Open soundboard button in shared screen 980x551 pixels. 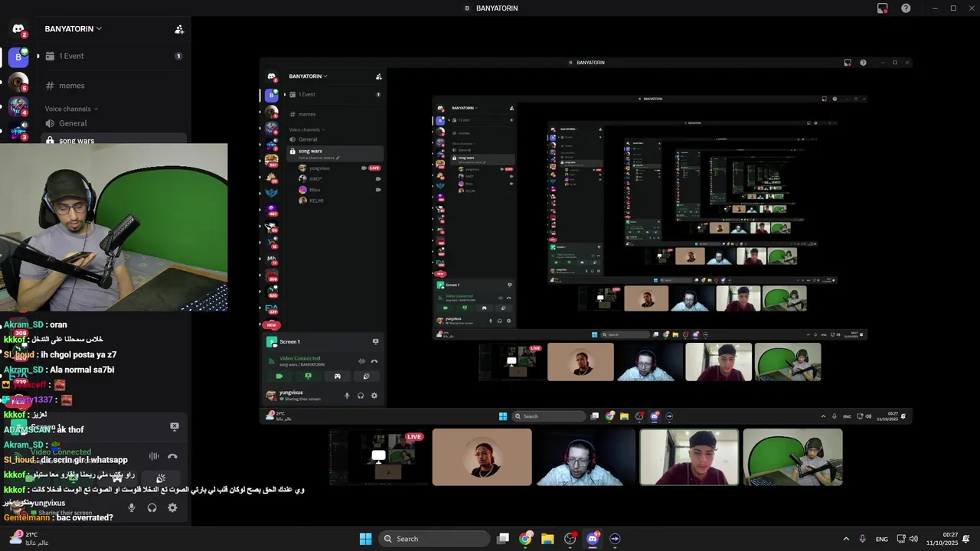(x=366, y=376)
